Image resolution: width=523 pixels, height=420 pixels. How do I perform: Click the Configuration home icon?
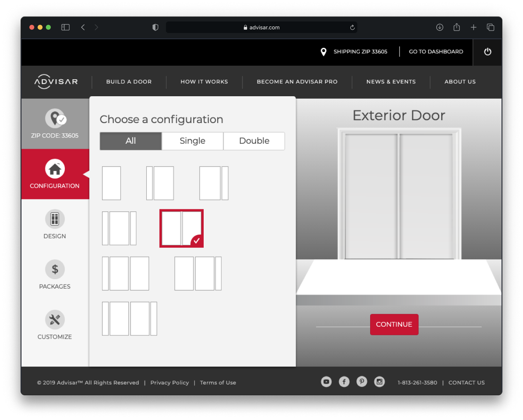point(55,168)
